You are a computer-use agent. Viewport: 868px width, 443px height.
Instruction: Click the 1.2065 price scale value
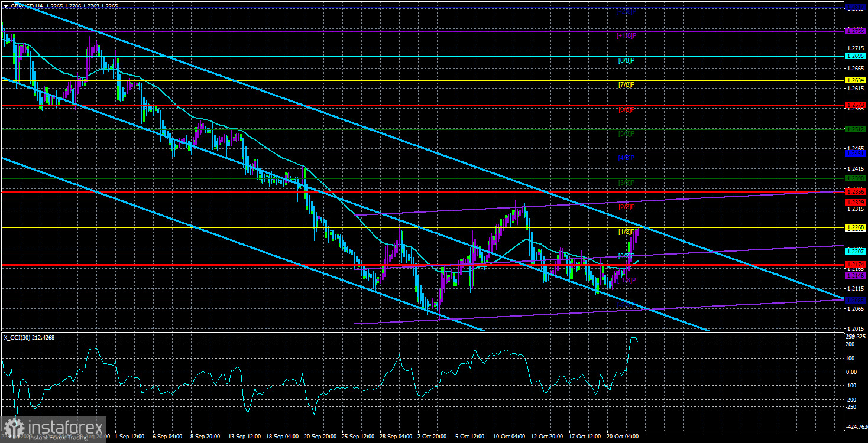coord(855,308)
